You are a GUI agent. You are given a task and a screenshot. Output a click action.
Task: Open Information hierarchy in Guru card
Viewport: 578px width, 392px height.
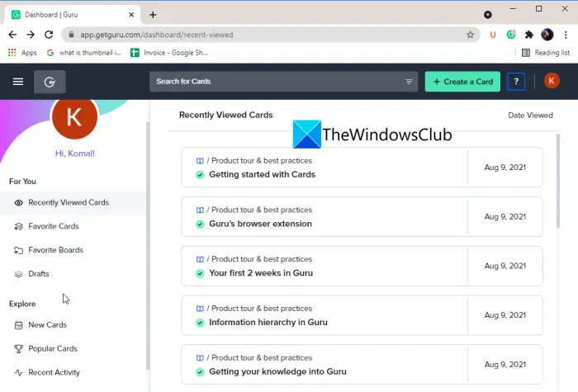point(362,315)
